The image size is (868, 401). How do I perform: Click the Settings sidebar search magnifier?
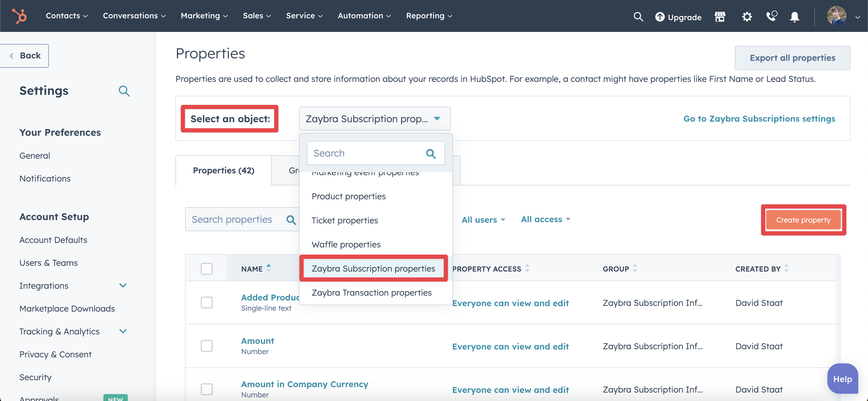pyautogui.click(x=124, y=91)
